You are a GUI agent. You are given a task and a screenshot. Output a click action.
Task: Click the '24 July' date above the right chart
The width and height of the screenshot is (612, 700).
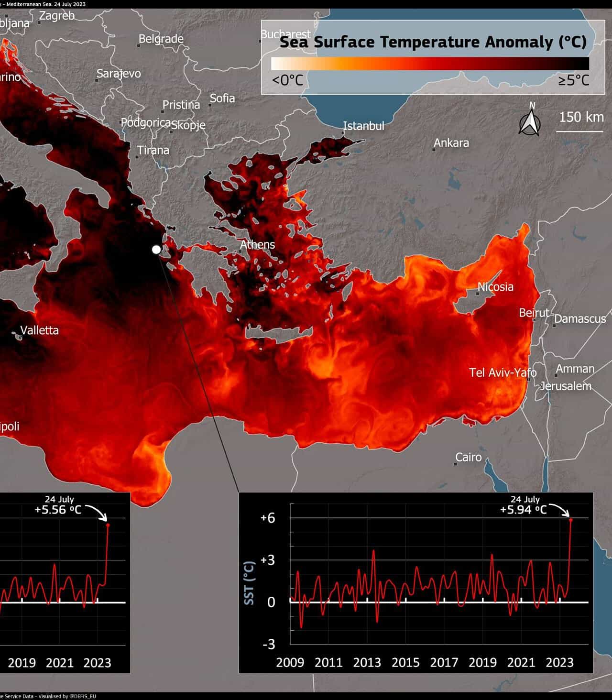[x=525, y=500]
